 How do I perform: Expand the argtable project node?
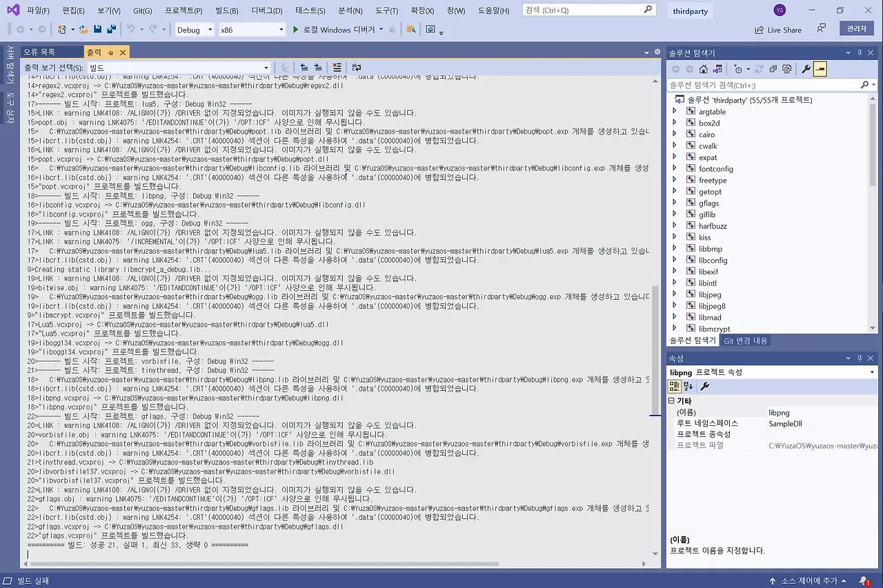click(675, 112)
